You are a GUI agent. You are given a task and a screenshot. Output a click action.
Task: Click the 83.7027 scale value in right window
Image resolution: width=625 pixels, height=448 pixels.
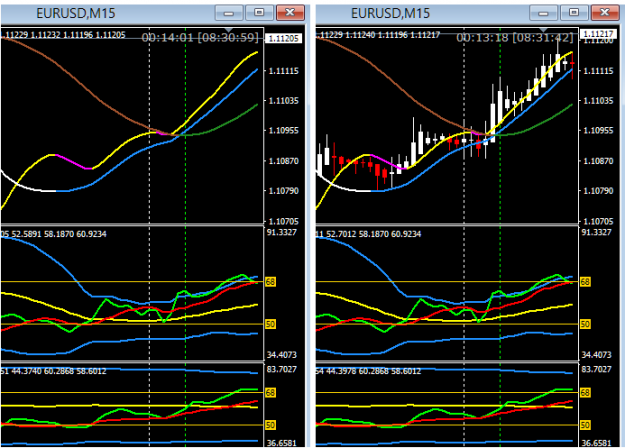(596, 369)
